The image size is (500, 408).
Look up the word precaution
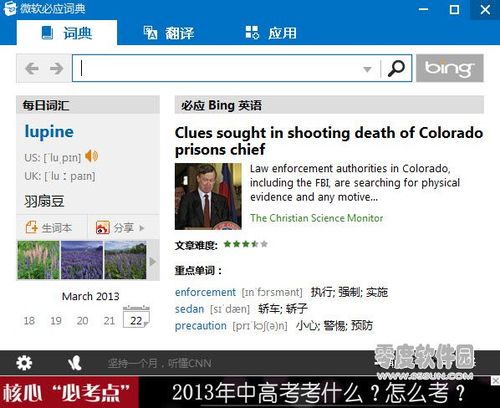[201, 326]
